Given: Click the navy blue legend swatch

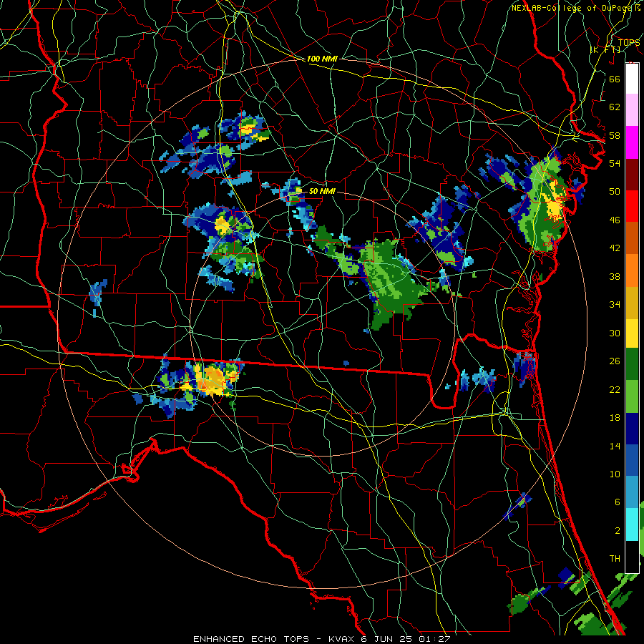Looking at the screenshot, I should [632, 429].
